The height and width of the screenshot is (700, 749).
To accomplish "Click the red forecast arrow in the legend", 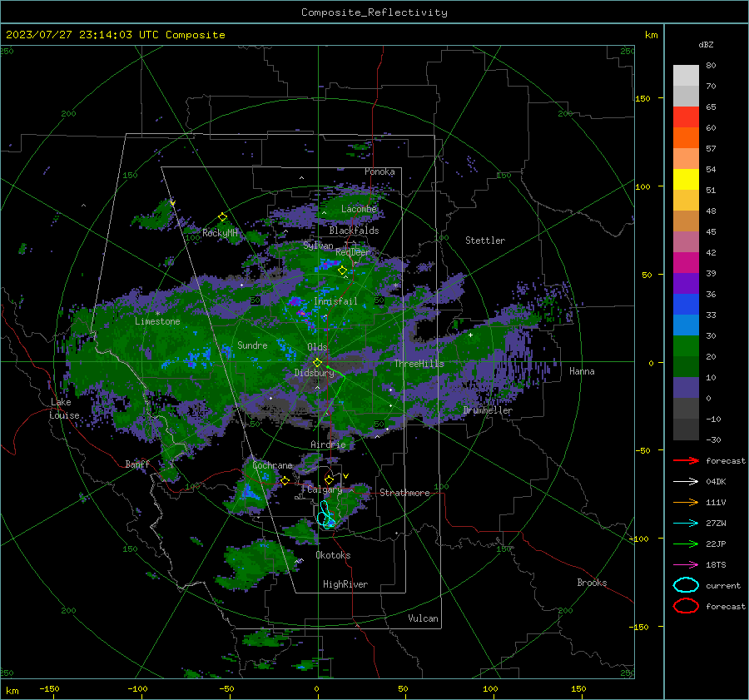I will click(686, 460).
